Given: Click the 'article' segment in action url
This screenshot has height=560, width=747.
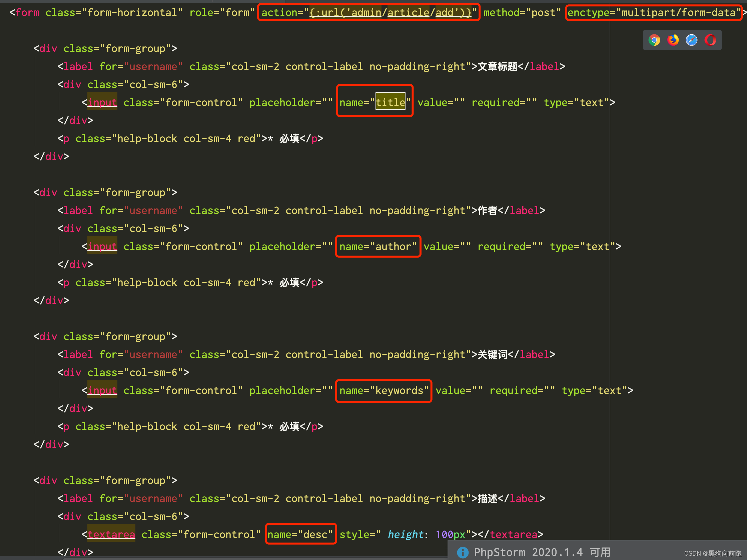Looking at the screenshot, I should (x=408, y=13).
